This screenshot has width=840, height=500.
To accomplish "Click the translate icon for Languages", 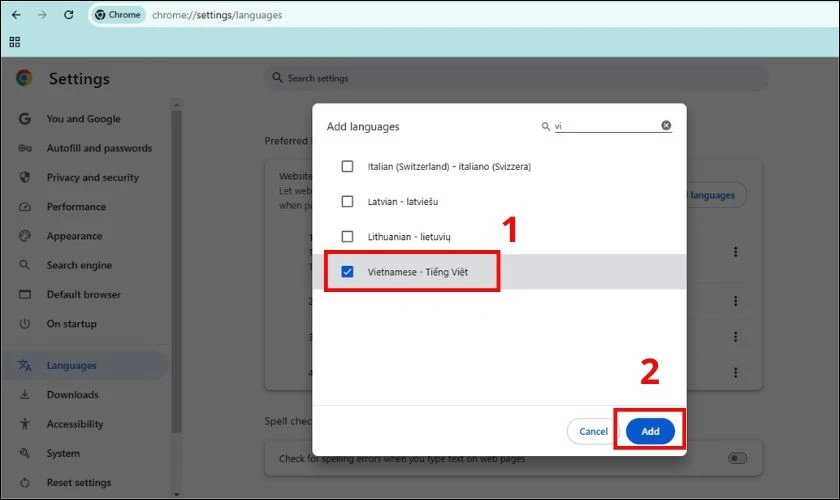I will [25, 365].
